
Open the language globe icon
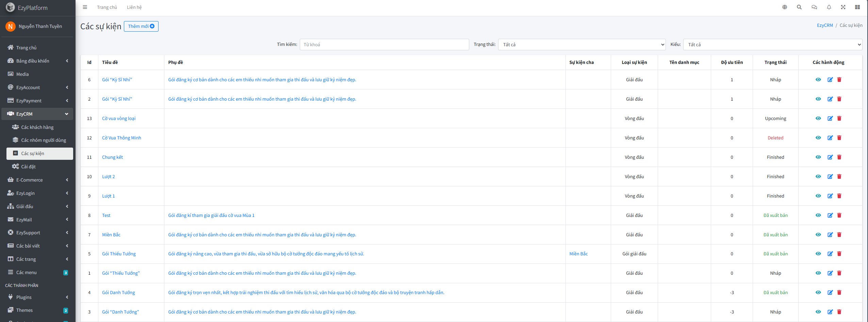tap(785, 7)
